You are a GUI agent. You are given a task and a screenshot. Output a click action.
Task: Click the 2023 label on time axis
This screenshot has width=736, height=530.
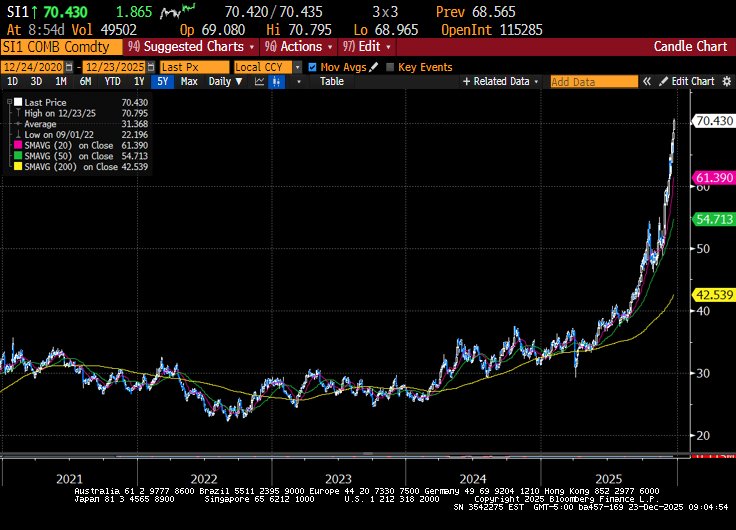338,479
